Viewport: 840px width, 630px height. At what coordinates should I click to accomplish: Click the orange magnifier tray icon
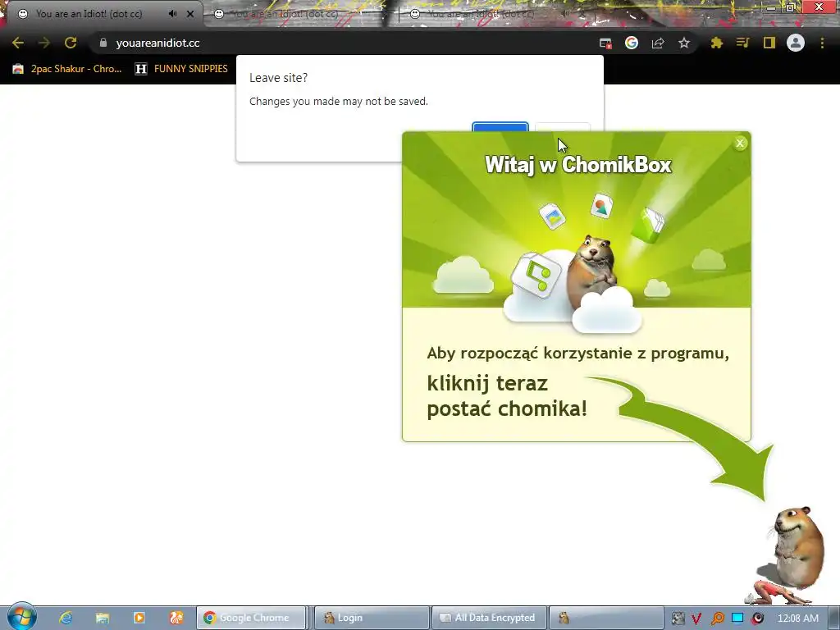[717, 619]
